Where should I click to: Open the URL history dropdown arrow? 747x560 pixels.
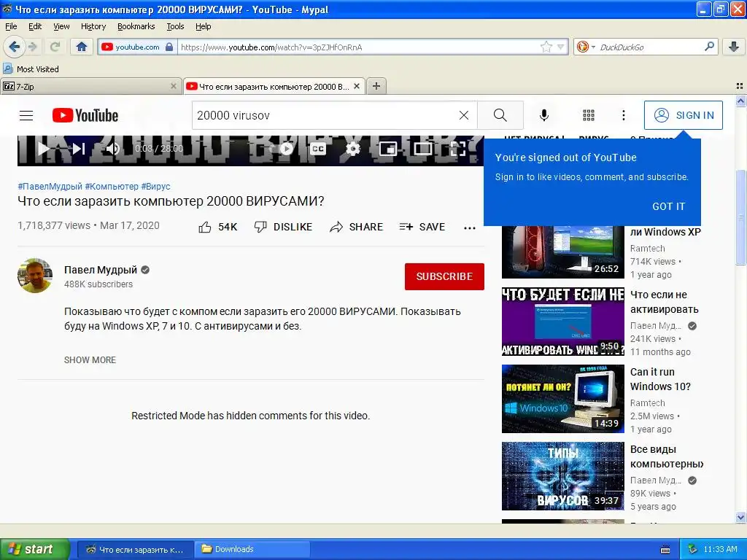561,47
